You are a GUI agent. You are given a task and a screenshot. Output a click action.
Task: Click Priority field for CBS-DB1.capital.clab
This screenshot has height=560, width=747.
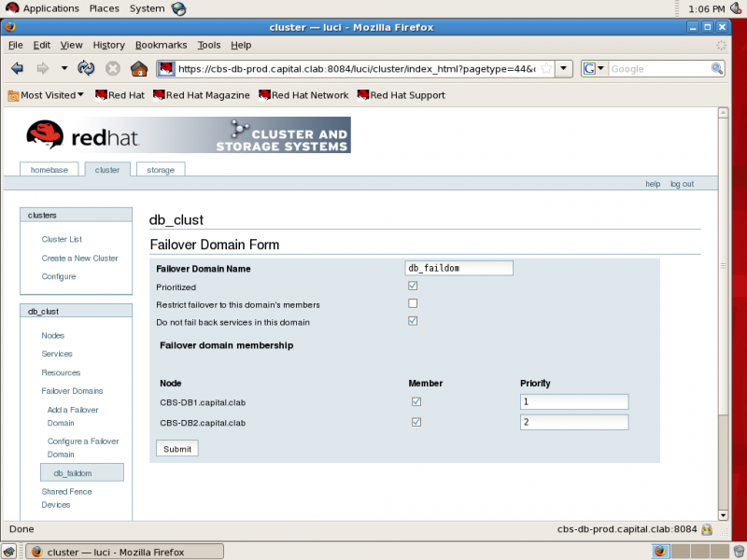point(574,402)
